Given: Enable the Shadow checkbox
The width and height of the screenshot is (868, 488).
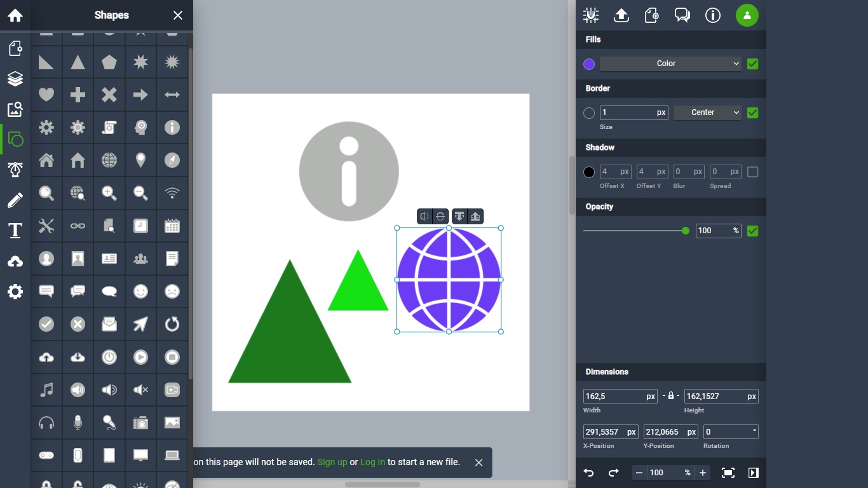Looking at the screenshot, I should [x=753, y=172].
